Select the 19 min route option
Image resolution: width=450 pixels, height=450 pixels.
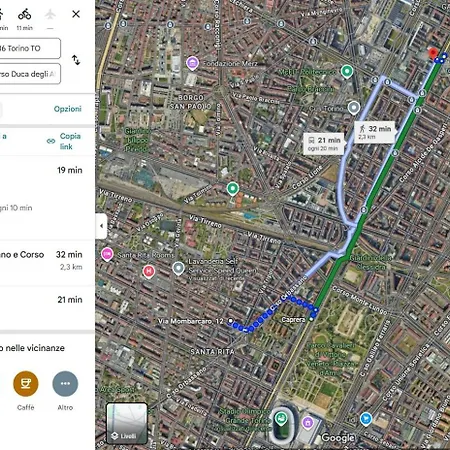[47, 198]
